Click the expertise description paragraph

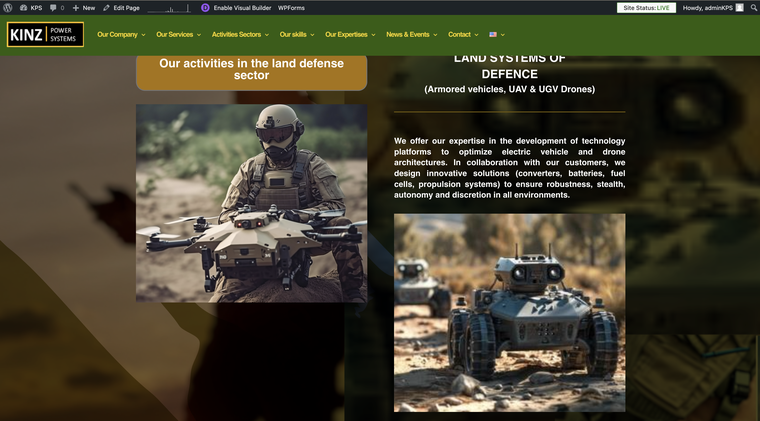509,168
